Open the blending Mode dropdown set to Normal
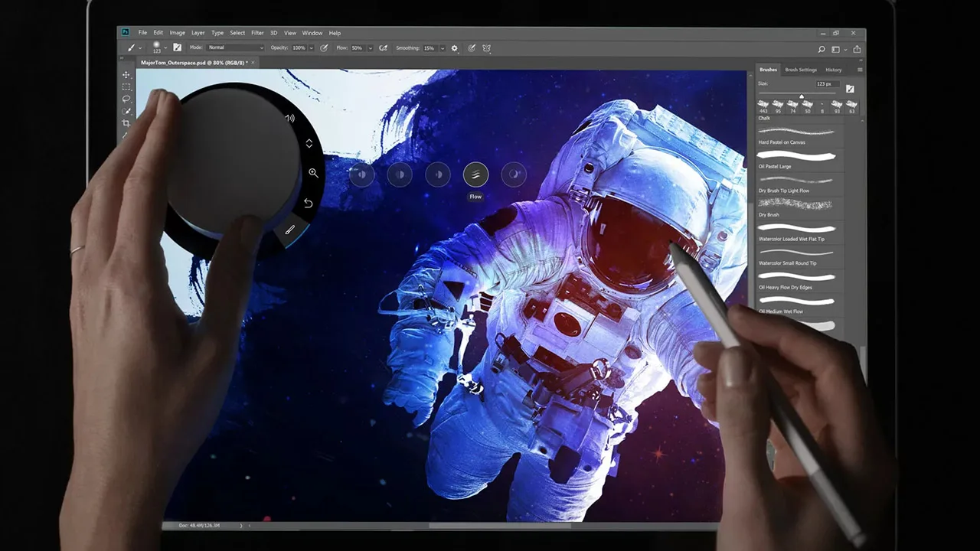980x551 pixels. click(235, 48)
